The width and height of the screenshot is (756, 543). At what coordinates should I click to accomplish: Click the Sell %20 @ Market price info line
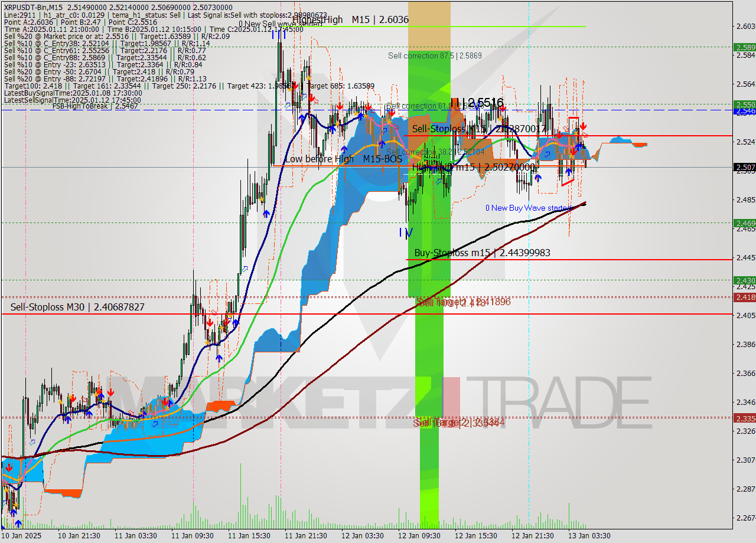click(116, 36)
